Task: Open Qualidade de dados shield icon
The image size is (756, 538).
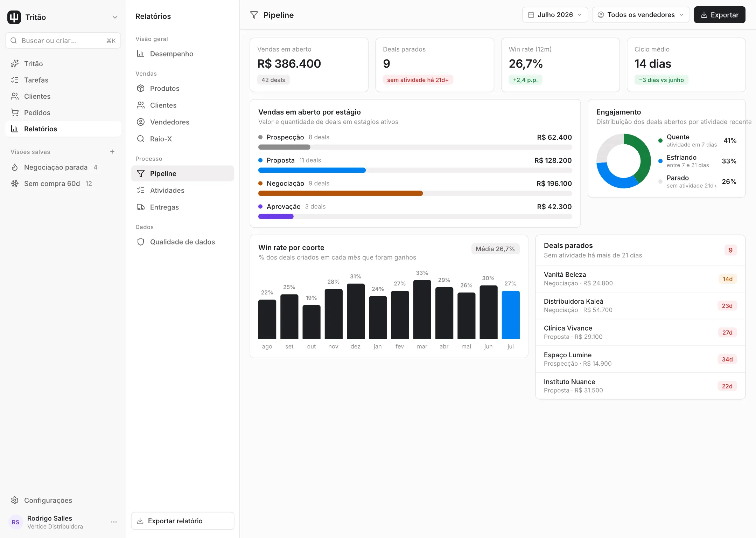Action: click(x=141, y=242)
